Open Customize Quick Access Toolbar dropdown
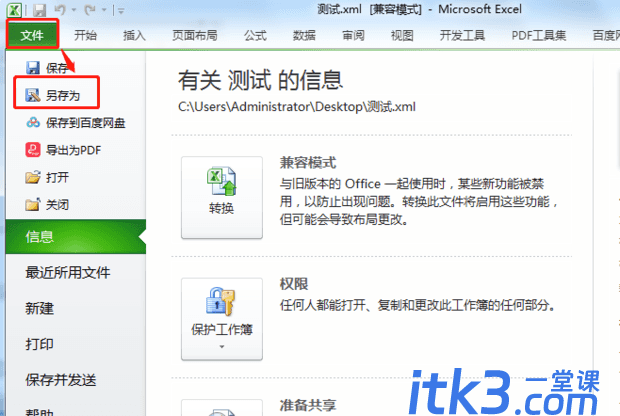This screenshot has width=620, height=416. click(121, 11)
